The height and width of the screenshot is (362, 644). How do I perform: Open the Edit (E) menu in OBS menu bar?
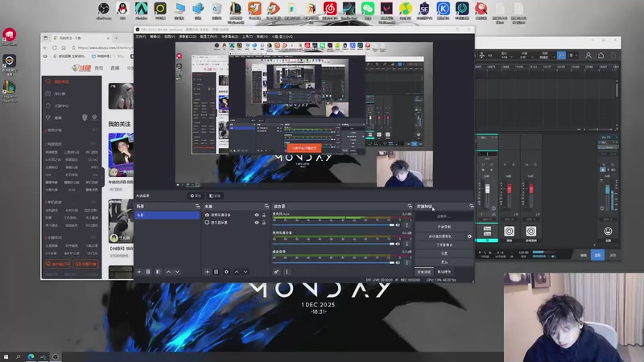[155, 36]
